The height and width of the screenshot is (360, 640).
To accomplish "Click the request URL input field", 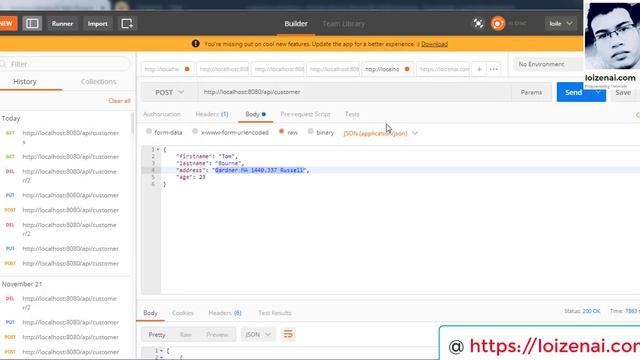I will [x=354, y=92].
